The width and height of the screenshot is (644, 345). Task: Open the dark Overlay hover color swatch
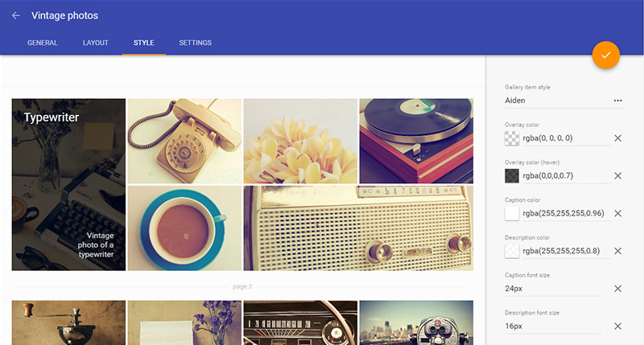512,176
